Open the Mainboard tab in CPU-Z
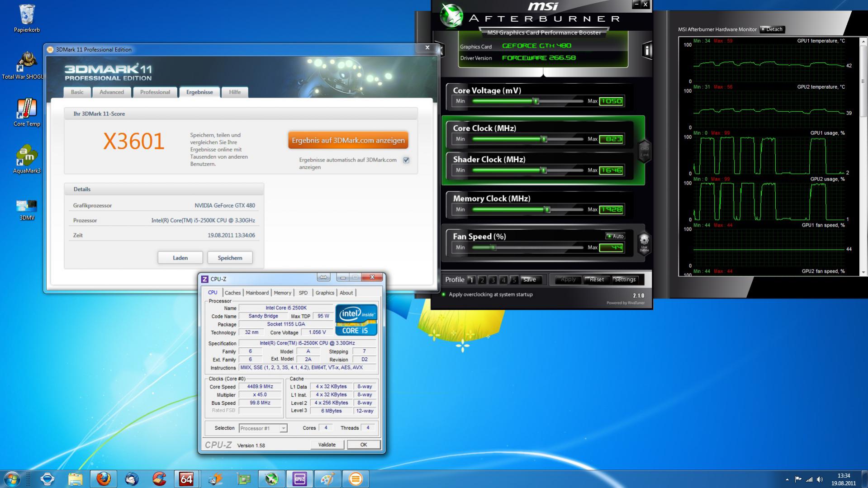Viewport: 868px width, 488px height. pyautogui.click(x=257, y=293)
